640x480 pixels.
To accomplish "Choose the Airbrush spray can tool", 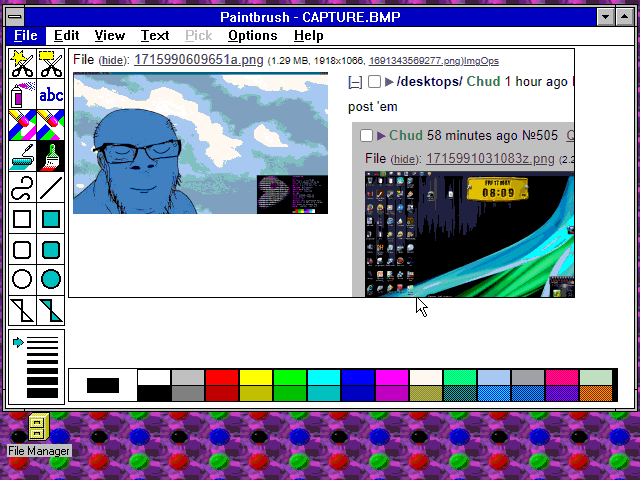I will click(x=22, y=95).
